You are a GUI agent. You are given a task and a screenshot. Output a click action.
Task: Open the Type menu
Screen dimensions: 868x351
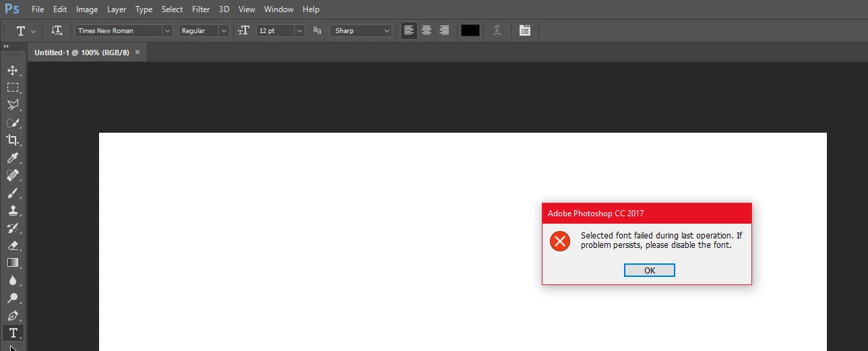(144, 9)
